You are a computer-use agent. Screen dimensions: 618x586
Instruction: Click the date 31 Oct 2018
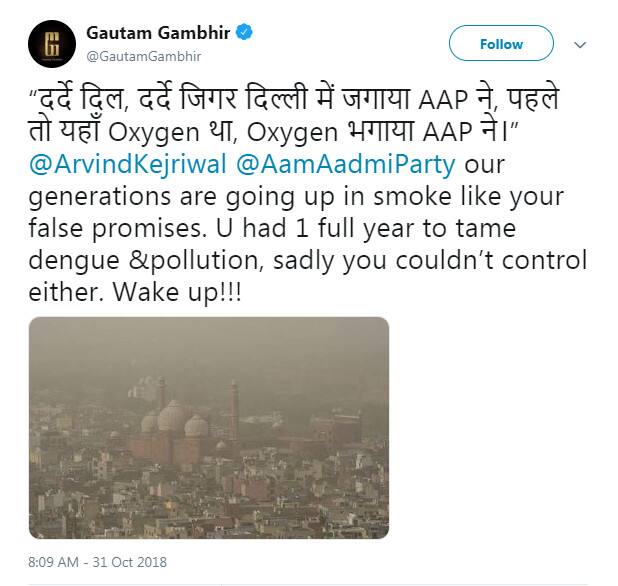tap(129, 562)
